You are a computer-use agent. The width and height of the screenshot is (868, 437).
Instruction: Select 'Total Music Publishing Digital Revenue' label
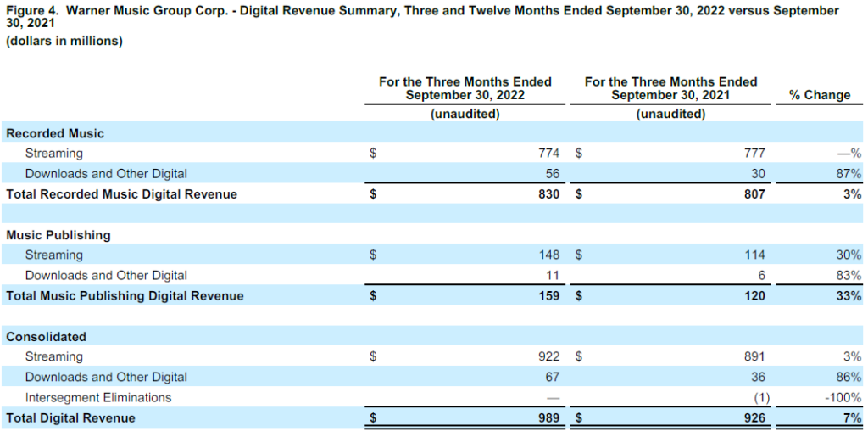[125, 296]
